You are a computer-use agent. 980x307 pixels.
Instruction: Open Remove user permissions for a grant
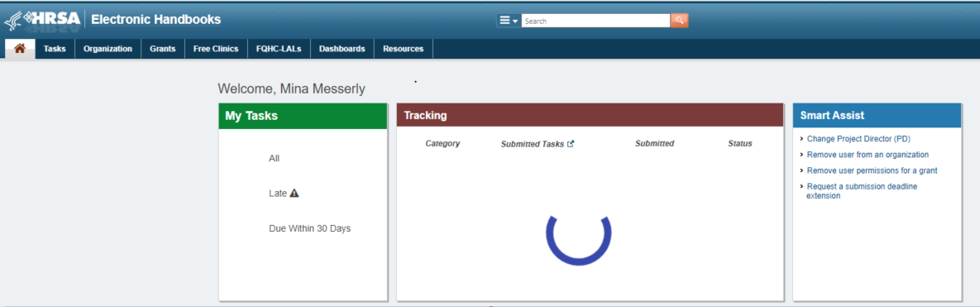coord(872,170)
